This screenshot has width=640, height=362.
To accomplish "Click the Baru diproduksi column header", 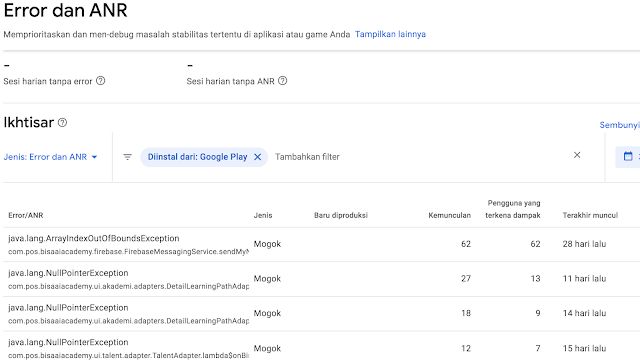I will tap(341, 215).
